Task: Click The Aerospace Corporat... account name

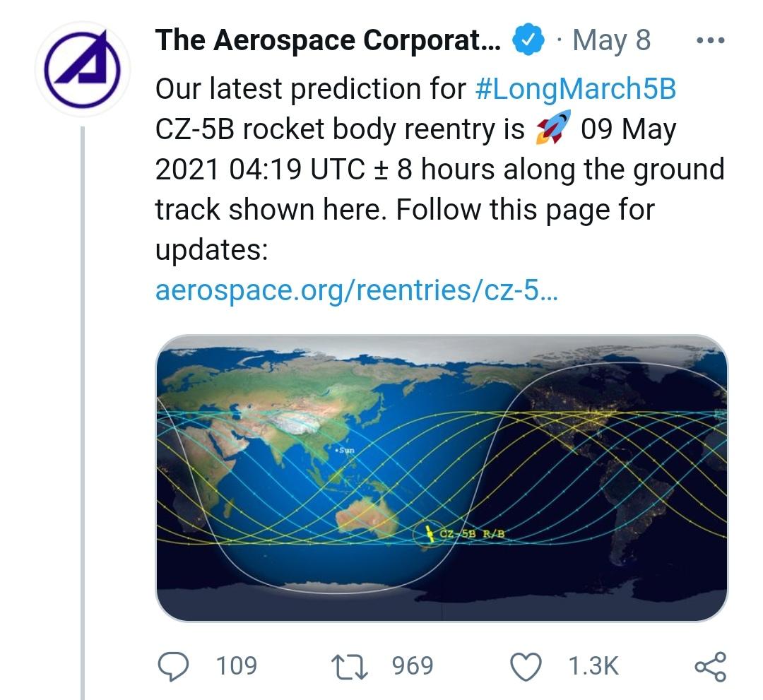Action: pos(328,40)
